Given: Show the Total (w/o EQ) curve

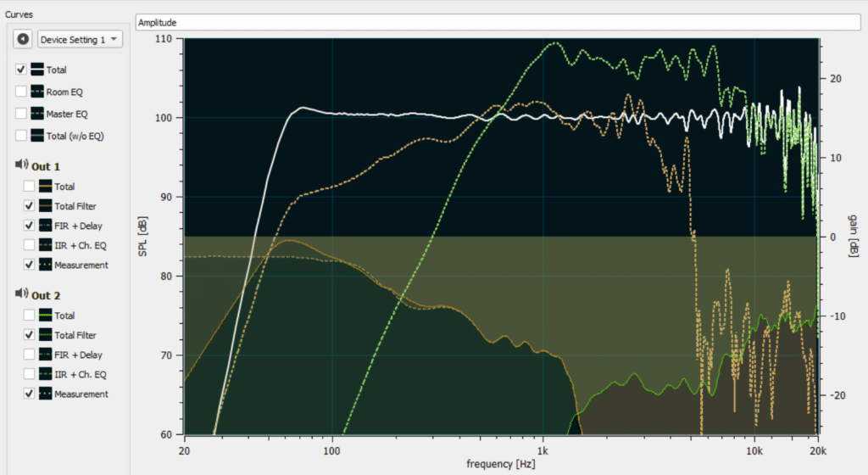Looking at the screenshot, I should (x=21, y=136).
